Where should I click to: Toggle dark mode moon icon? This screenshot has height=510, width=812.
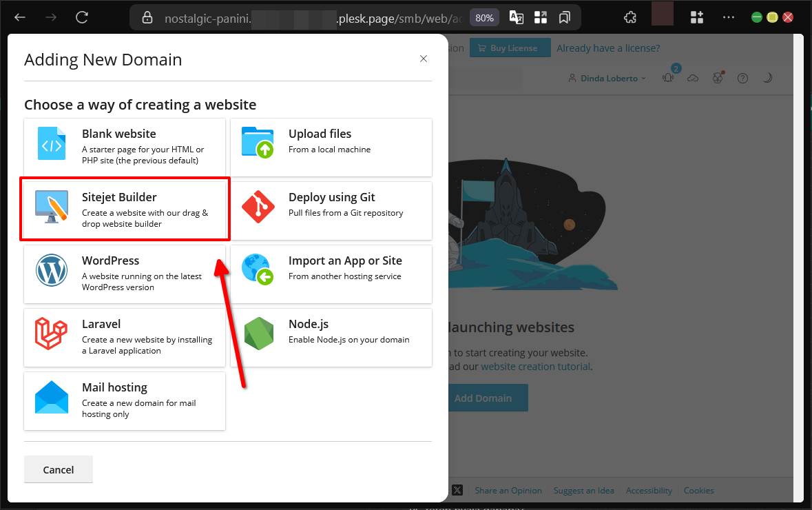(767, 78)
